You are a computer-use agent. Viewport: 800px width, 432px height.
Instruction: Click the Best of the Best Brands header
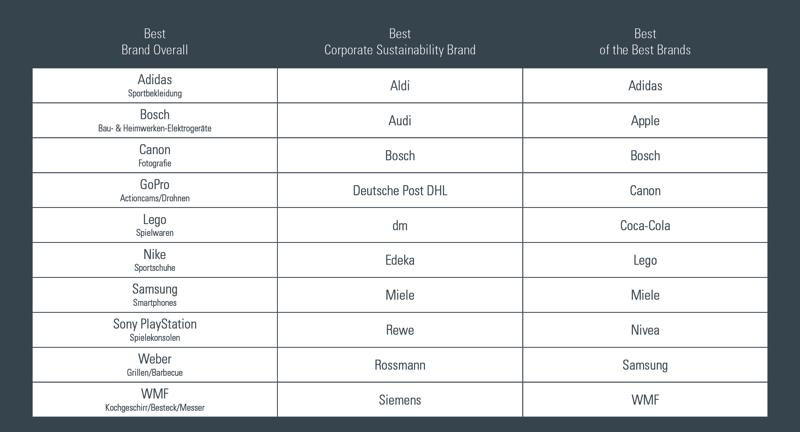[x=645, y=41]
